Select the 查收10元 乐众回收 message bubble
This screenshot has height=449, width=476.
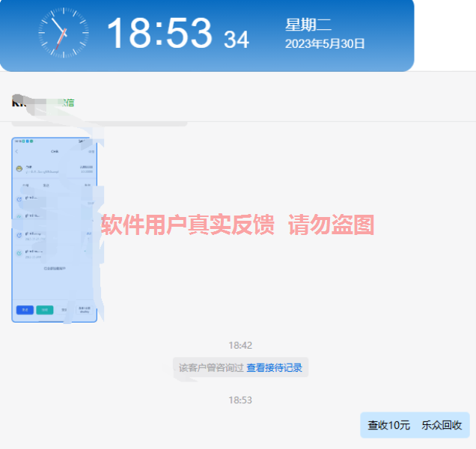click(415, 425)
